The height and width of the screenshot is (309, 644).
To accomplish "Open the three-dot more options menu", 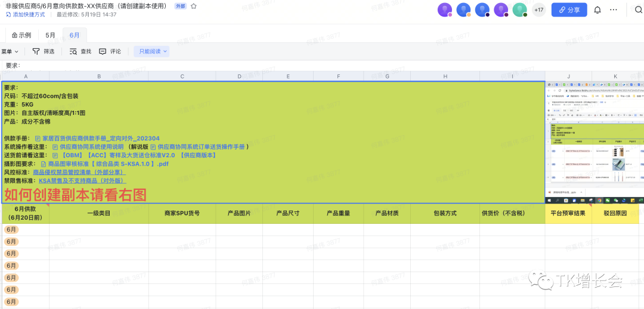I will click(x=614, y=10).
